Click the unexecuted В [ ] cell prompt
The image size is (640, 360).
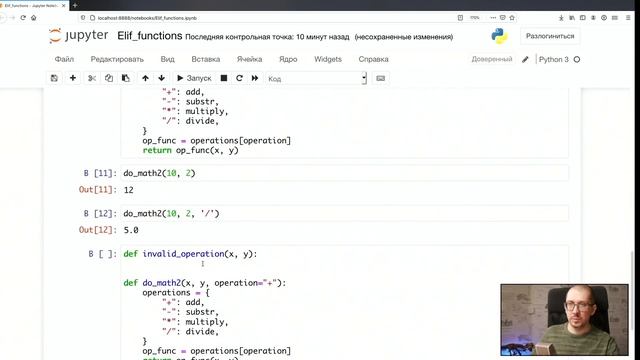102,254
